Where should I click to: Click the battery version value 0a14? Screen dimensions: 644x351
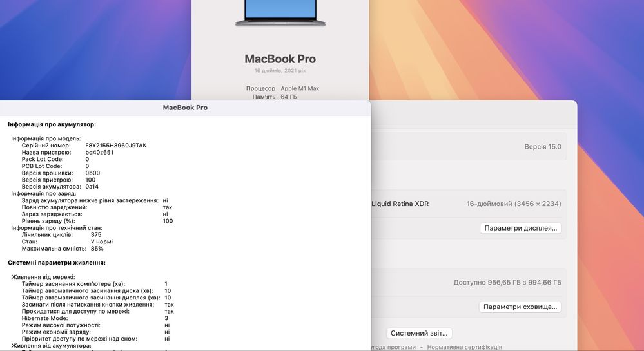point(92,187)
